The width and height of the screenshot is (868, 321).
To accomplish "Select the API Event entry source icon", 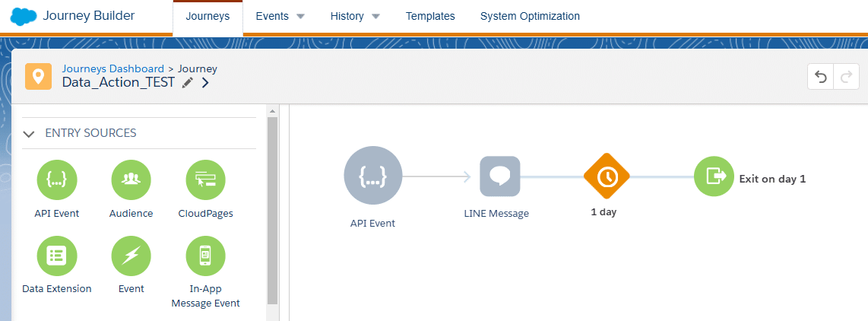I will pyautogui.click(x=57, y=180).
